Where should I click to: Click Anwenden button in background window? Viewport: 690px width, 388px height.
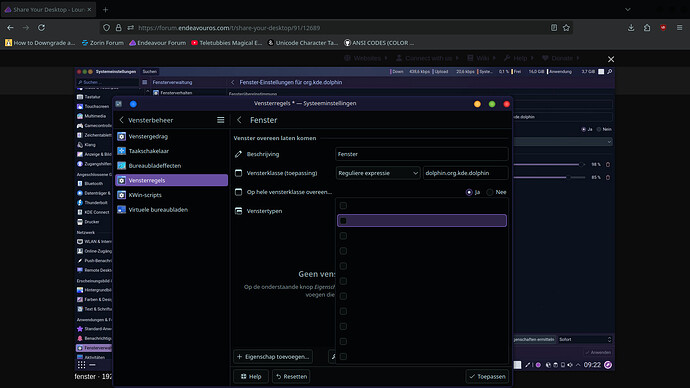(598, 352)
